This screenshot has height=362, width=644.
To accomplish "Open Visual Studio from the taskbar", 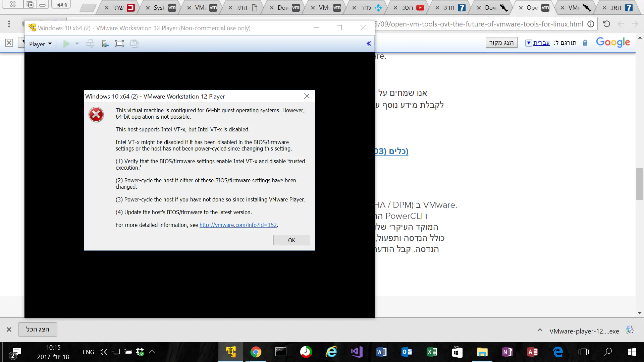I will 356,352.
